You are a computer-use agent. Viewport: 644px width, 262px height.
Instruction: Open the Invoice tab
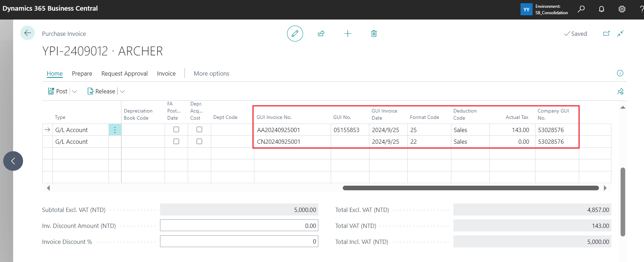point(166,73)
